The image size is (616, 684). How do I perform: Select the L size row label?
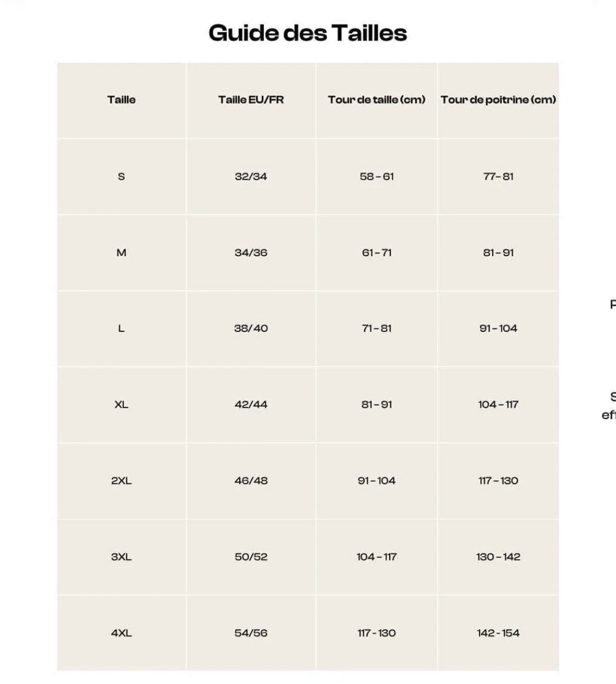click(122, 329)
